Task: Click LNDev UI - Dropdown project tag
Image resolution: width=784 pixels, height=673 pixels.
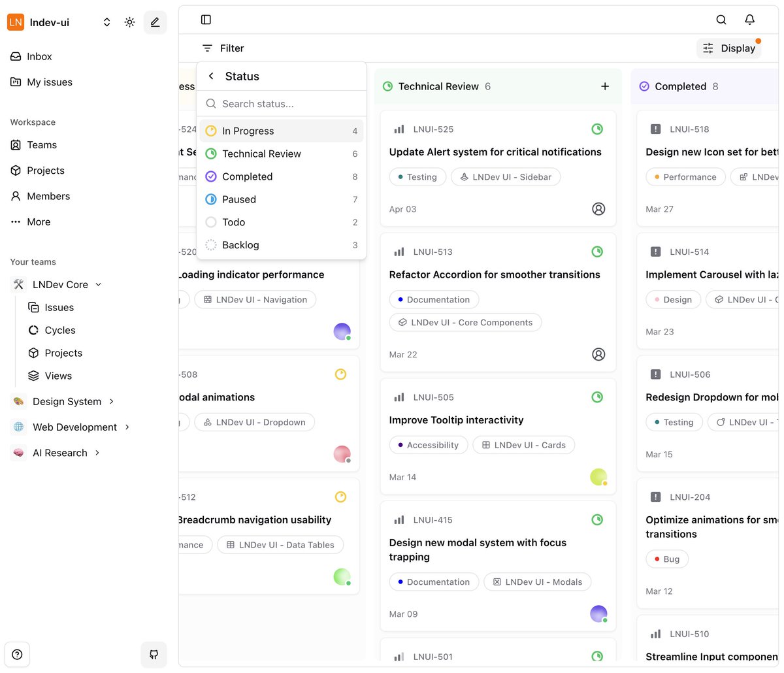Action: tap(255, 423)
